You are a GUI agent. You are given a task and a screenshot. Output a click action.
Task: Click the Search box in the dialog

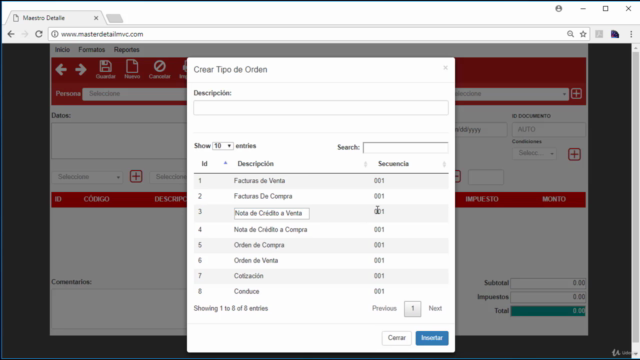click(405, 147)
